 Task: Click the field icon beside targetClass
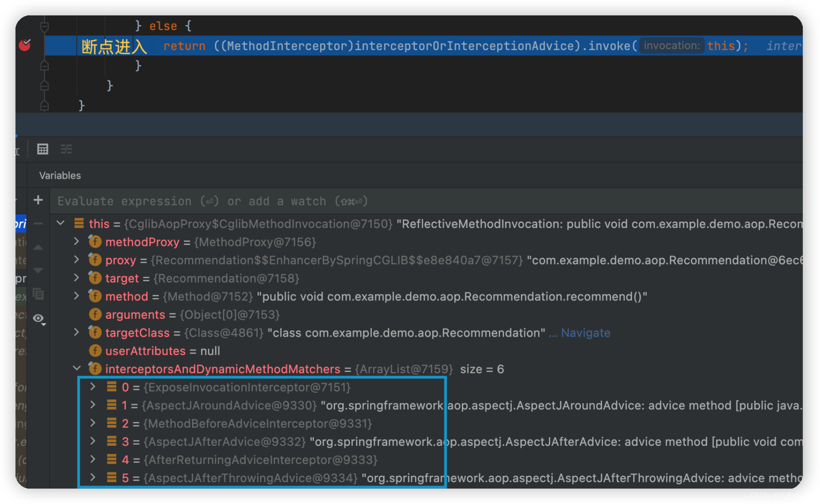click(x=95, y=332)
